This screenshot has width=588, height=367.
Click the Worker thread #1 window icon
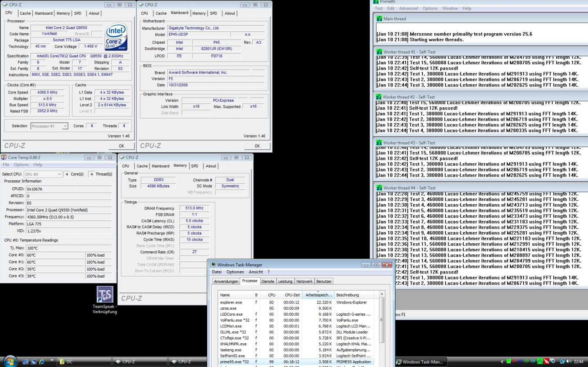tap(379, 52)
